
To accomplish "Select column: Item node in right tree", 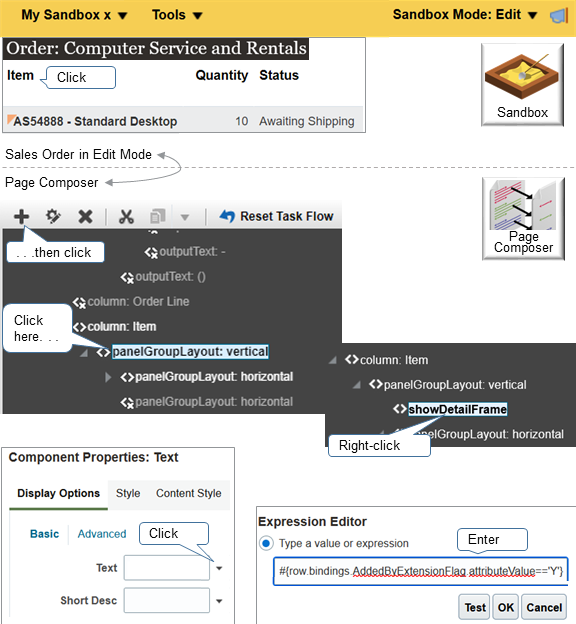I will [394, 360].
